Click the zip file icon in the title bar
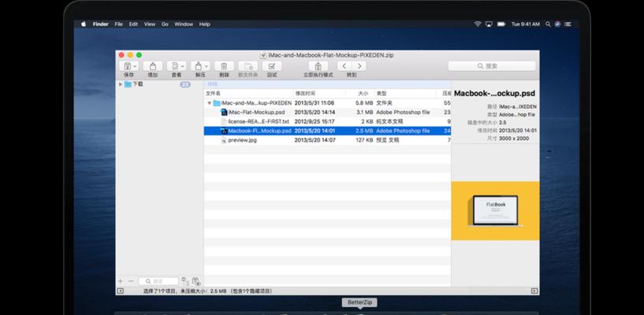This screenshot has height=315, width=644. (x=263, y=55)
